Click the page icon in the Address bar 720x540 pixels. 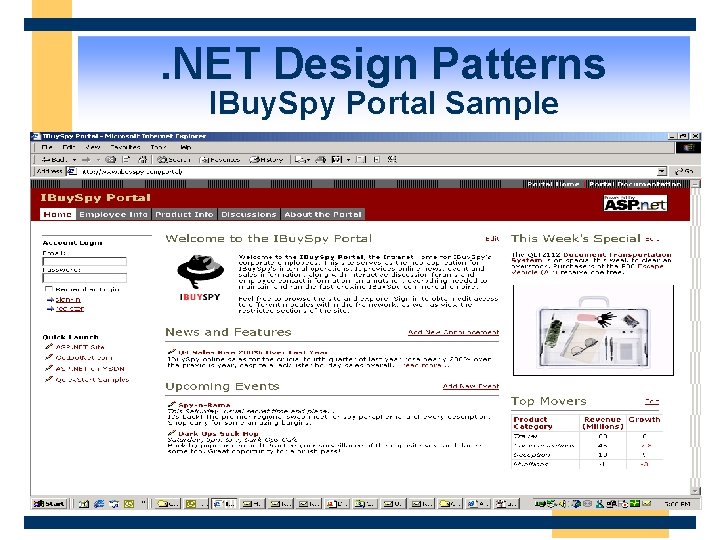coord(71,171)
